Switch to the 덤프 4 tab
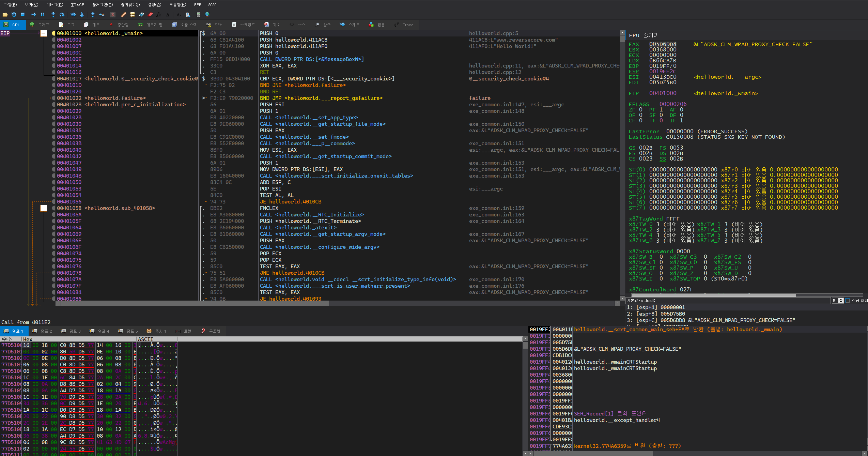 99,331
